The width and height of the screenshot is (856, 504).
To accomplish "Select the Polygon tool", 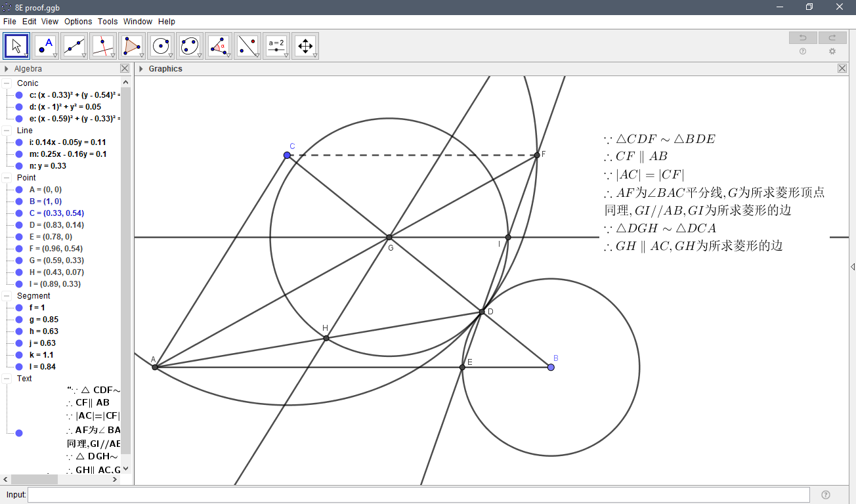I will click(x=131, y=45).
